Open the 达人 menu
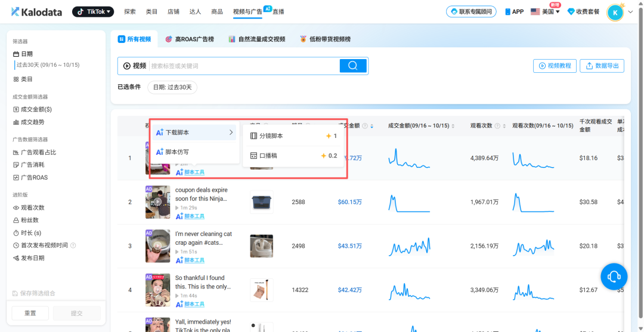This screenshot has width=644, height=332. pyautogui.click(x=195, y=12)
